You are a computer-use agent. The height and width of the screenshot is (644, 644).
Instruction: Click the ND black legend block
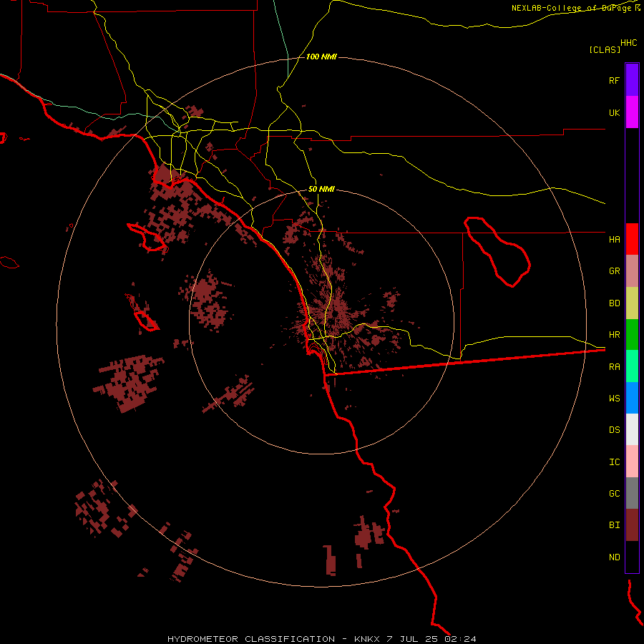(x=632, y=557)
